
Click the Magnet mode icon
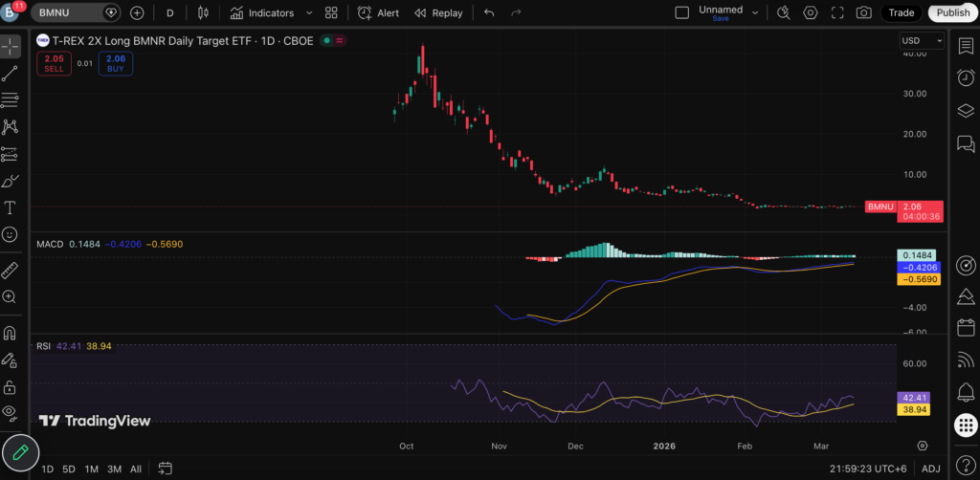[11, 334]
